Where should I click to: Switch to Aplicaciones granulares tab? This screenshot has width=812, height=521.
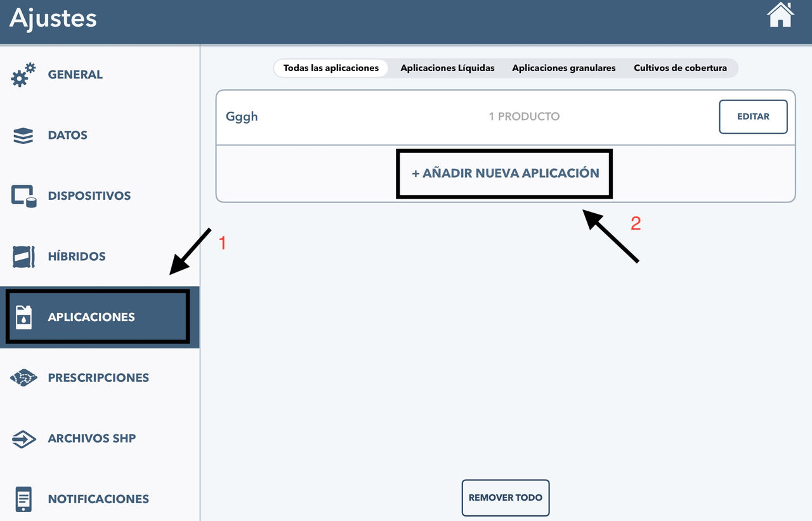[564, 68]
